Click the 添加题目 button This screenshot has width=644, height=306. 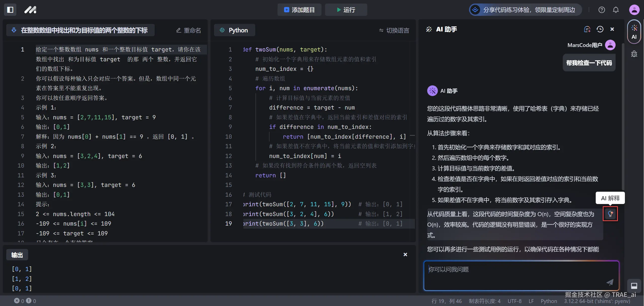point(299,10)
